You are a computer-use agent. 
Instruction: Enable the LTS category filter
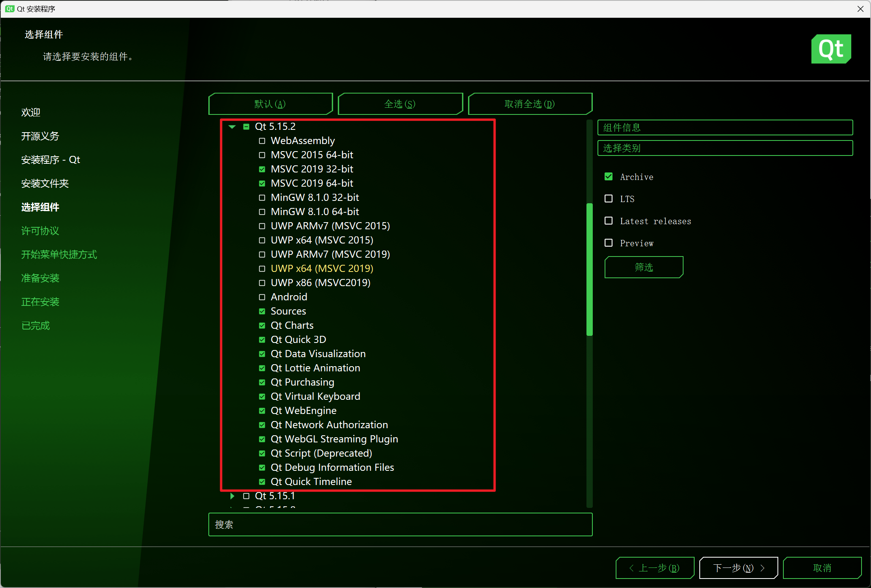[609, 198]
